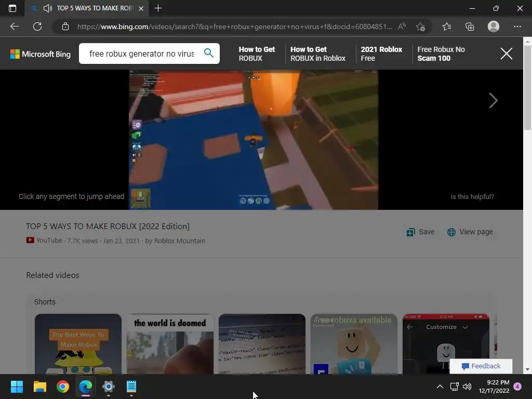The height and width of the screenshot is (399, 532).
Task: Click the browser Back arrow
Action: pos(14,26)
